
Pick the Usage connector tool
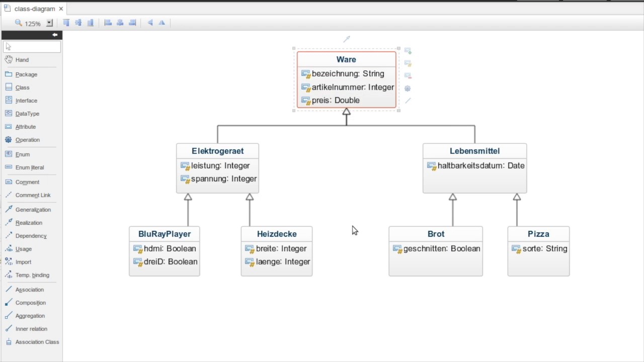tap(19, 249)
